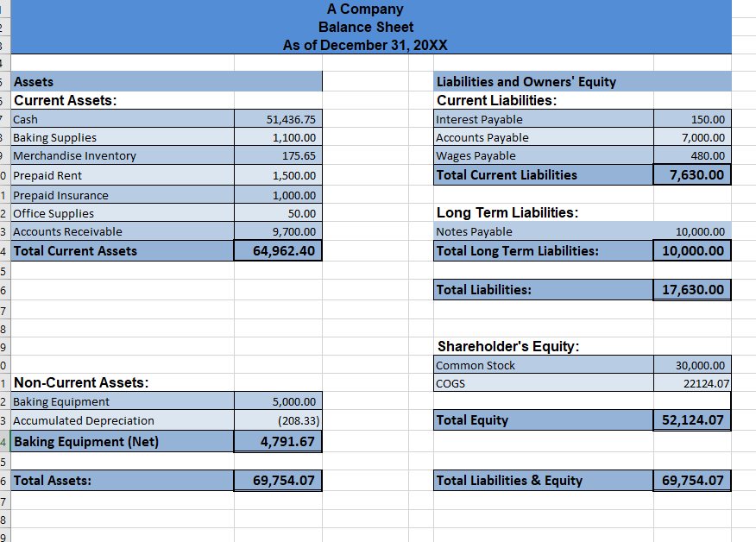Click the Interest Payable amount 150.00

click(691, 119)
